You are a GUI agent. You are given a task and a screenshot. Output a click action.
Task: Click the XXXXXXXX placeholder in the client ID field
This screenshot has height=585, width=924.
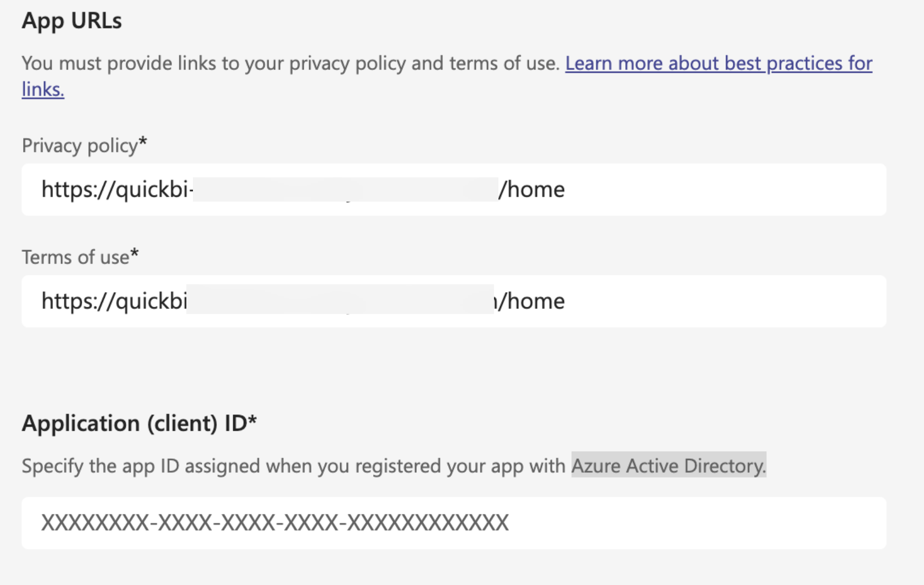click(x=275, y=523)
